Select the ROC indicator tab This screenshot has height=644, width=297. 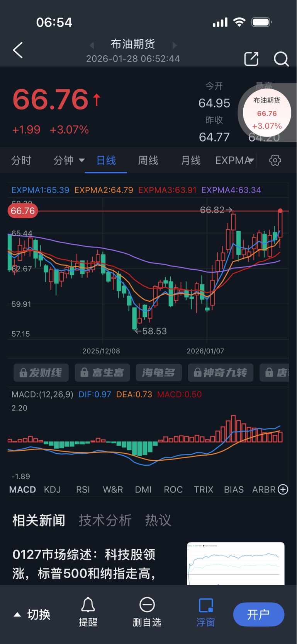click(173, 489)
